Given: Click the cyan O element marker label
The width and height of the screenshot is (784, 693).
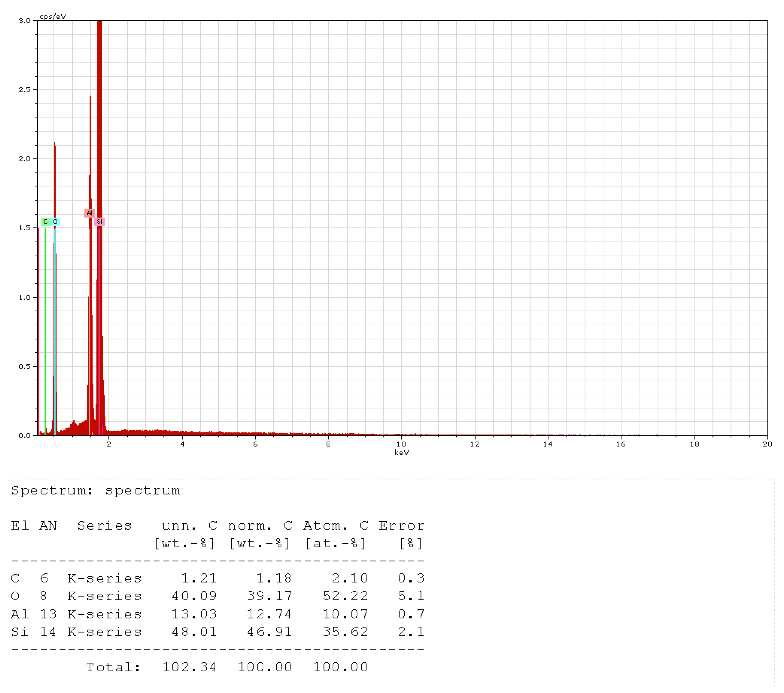Looking at the screenshot, I should (x=55, y=222).
